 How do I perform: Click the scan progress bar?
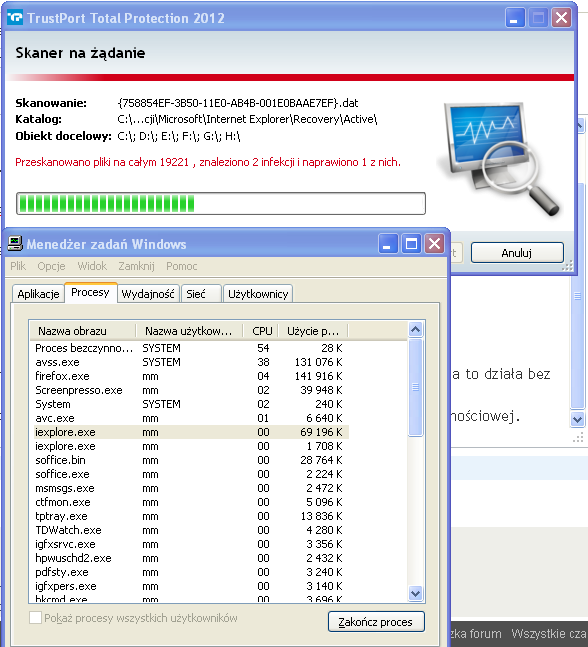pos(221,203)
